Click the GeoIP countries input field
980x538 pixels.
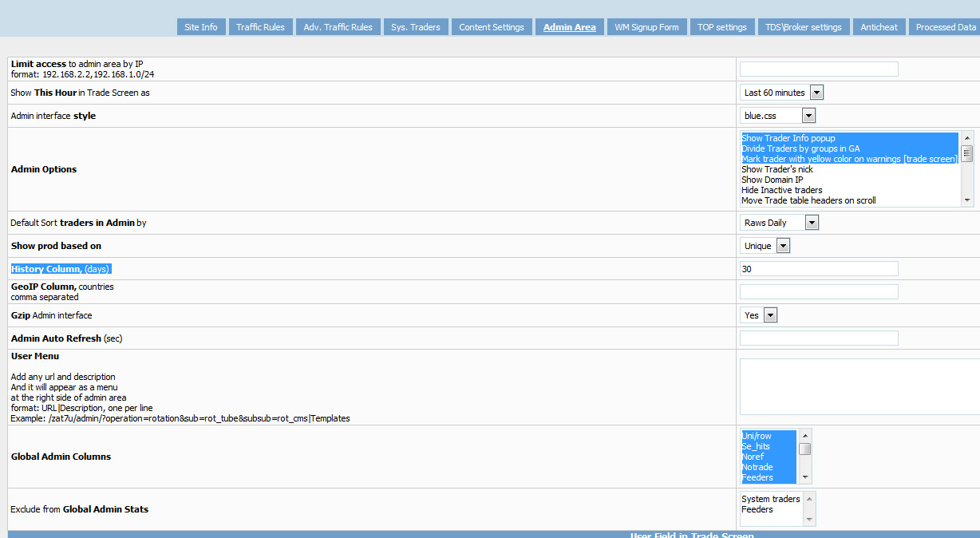(x=819, y=292)
